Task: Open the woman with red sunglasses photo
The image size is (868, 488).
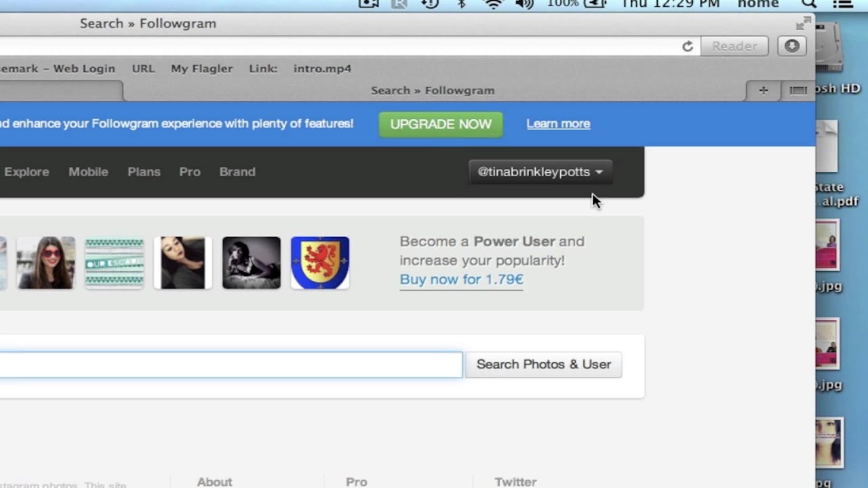Action: 45,263
